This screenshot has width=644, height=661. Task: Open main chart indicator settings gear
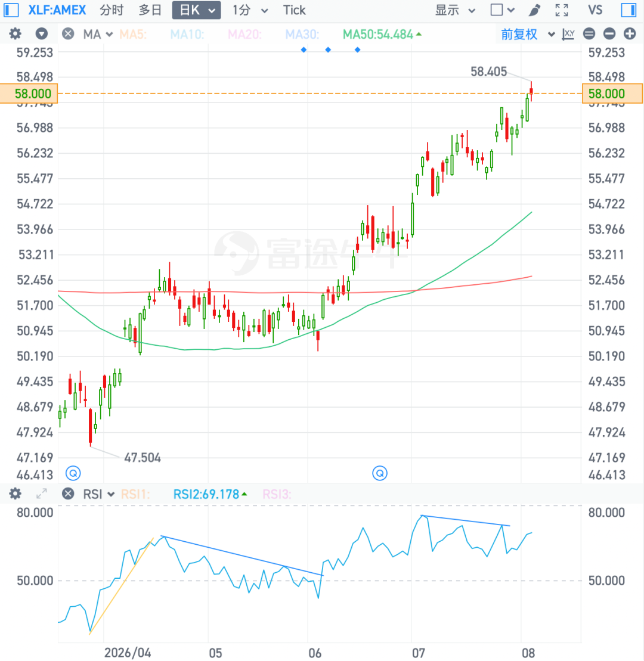click(x=15, y=34)
